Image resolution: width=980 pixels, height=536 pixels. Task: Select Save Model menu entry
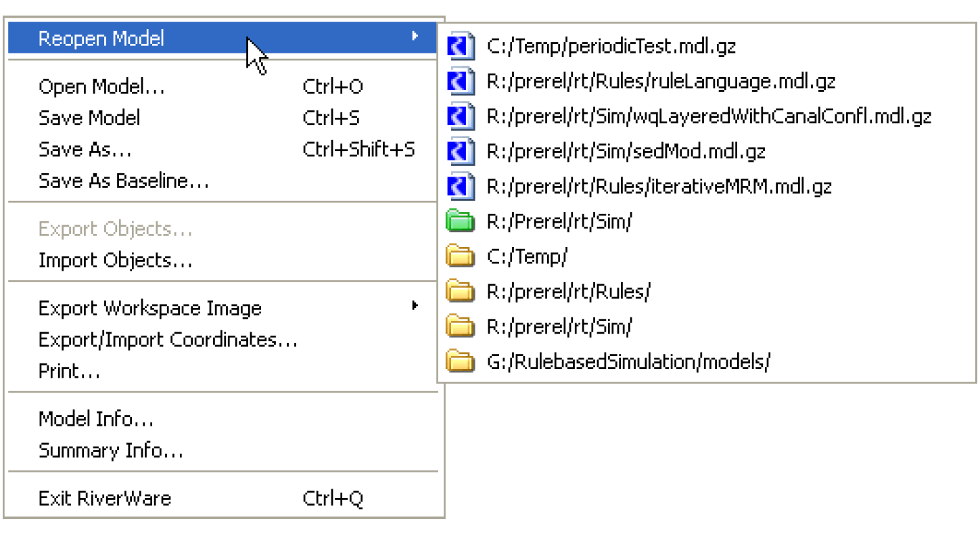point(89,118)
